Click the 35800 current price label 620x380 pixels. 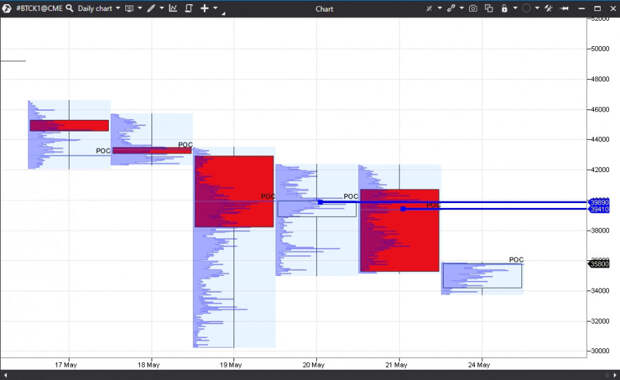pyautogui.click(x=599, y=264)
